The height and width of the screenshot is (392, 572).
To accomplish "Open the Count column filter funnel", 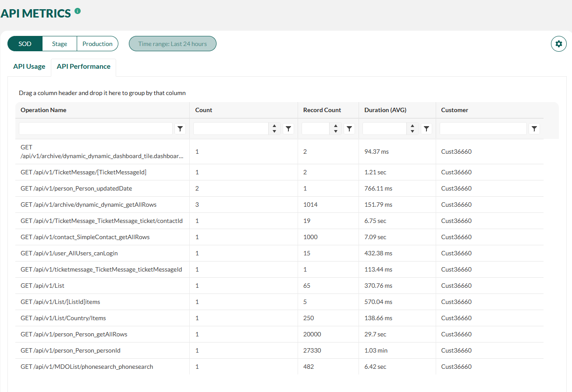I will tap(288, 128).
